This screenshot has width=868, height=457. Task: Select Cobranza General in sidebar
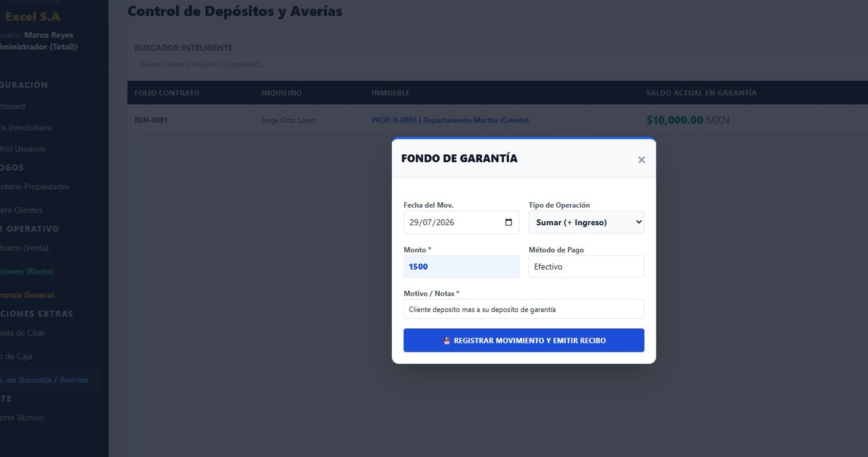[x=26, y=295]
